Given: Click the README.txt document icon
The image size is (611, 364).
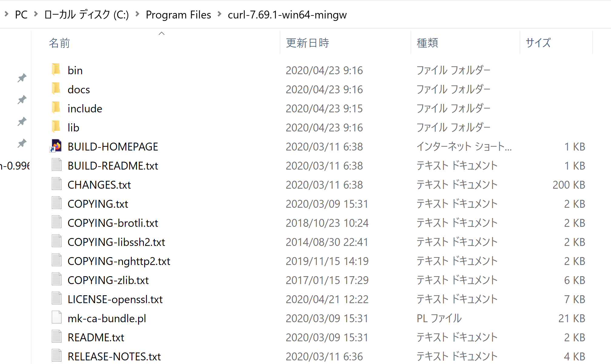Looking at the screenshot, I should point(57,337).
